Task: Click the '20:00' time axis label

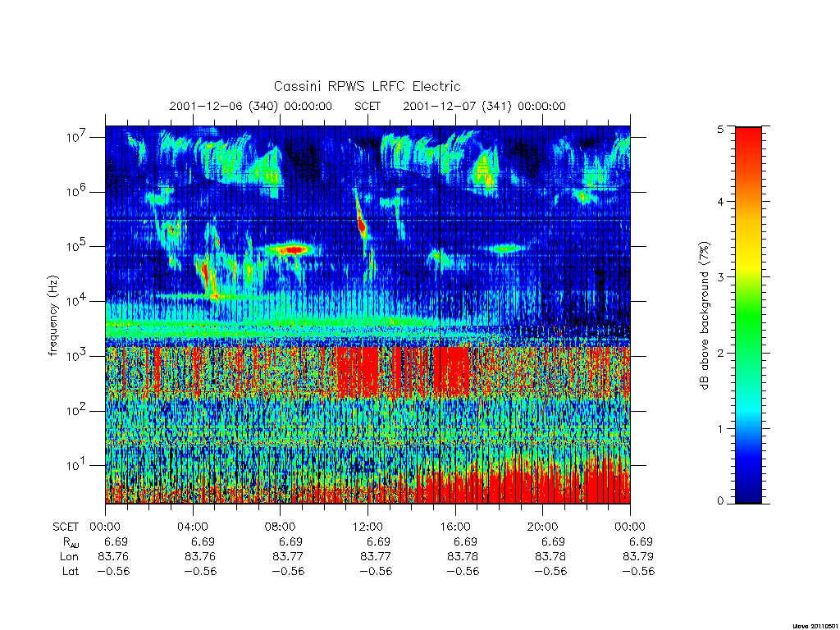Action: 543,527
